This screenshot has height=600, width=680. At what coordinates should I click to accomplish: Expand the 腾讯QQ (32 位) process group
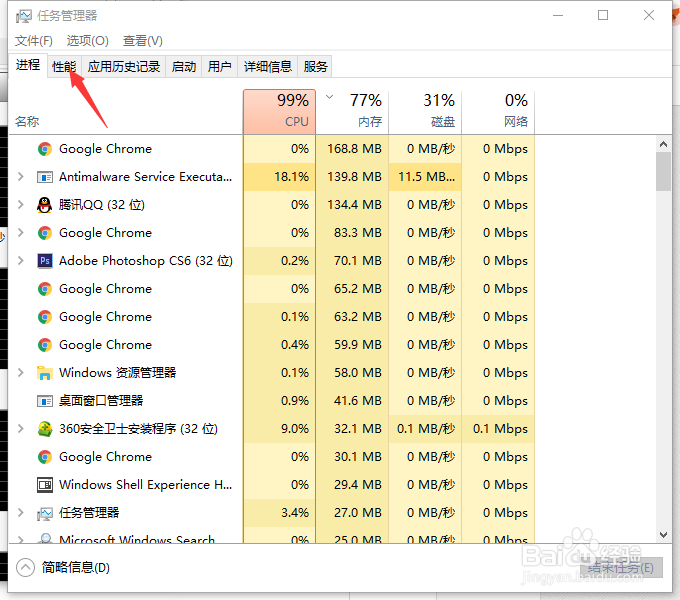[20, 205]
